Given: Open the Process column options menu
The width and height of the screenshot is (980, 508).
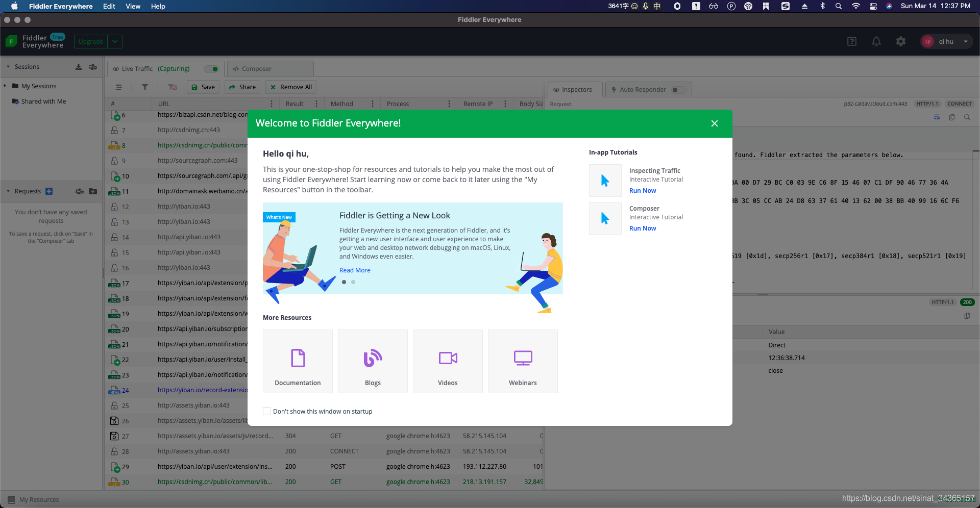Looking at the screenshot, I should pyautogui.click(x=449, y=104).
